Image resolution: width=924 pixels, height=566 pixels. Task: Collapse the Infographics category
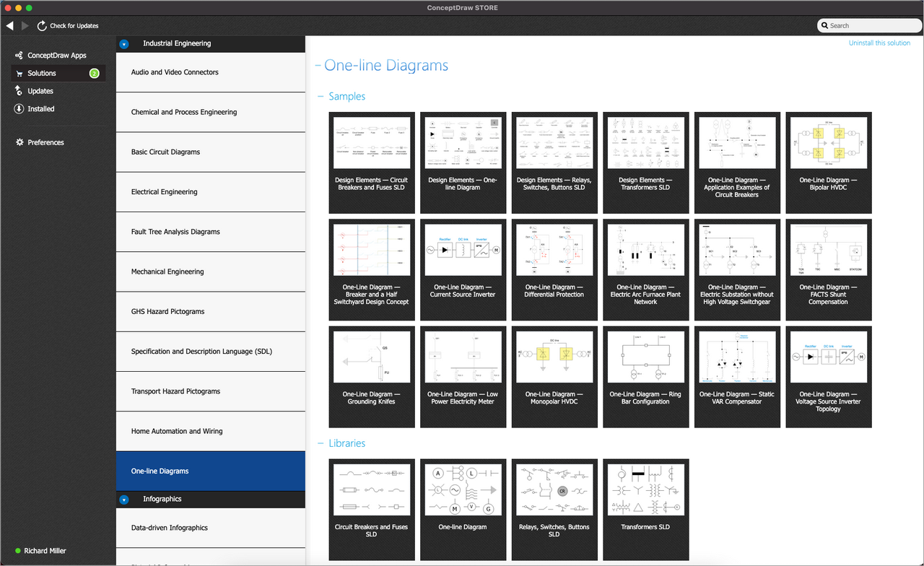coord(123,500)
